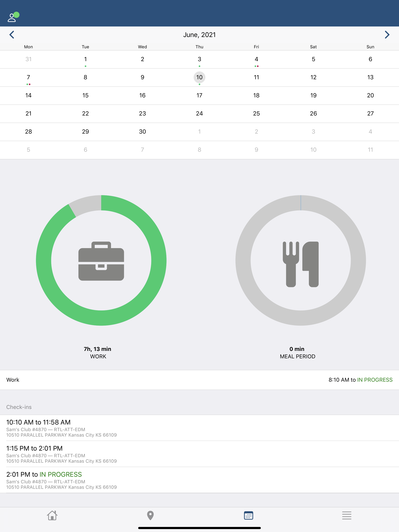Open the Work 8:10 AM row
This screenshot has height=532, width=399.
pos(199,380)
